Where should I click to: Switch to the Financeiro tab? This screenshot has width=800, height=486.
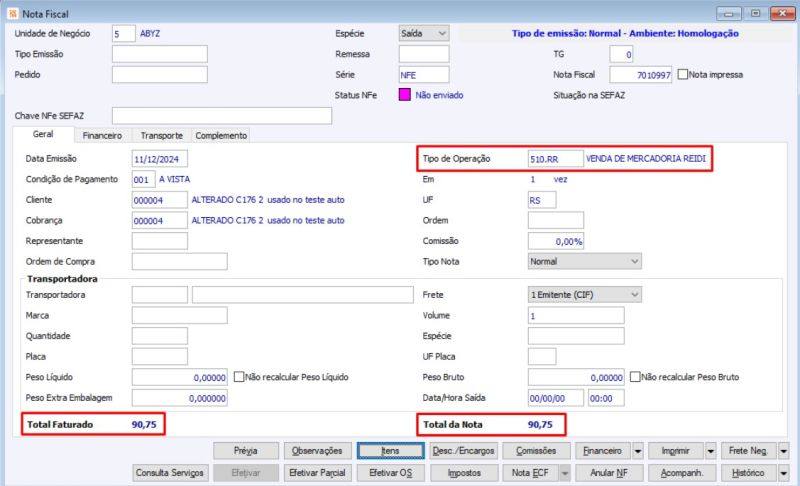coord(102,136)
